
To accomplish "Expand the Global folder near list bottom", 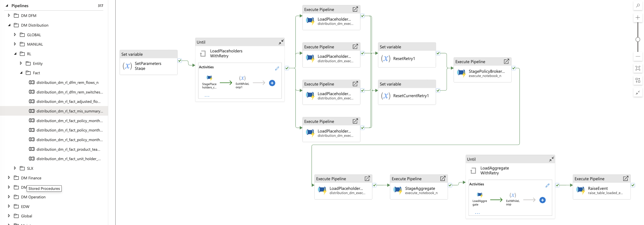I will 9,216.
